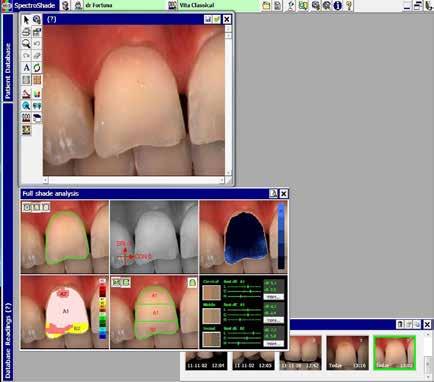Click the yellow-black pattern tool icon

point(26,130)
